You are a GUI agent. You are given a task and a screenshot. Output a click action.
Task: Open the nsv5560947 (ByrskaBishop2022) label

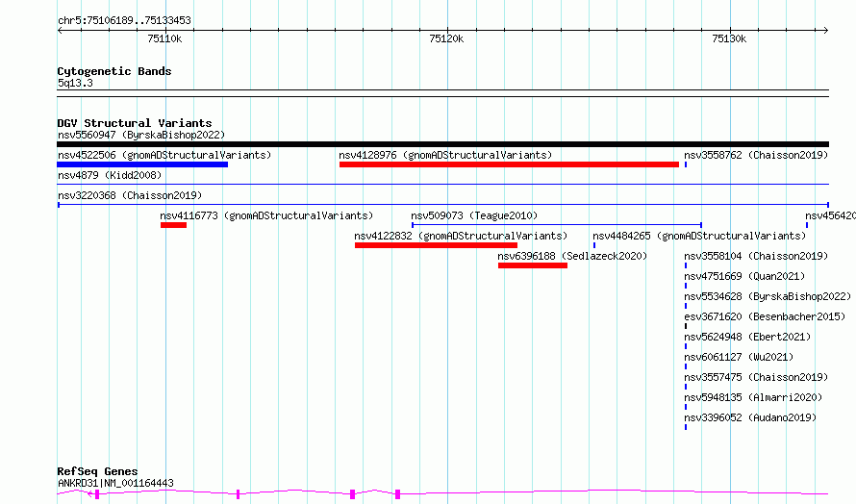(x=141, y=135)
